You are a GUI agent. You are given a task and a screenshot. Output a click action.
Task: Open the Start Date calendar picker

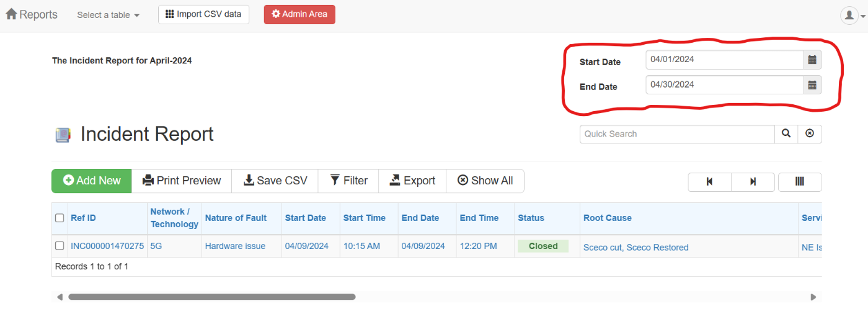pyautogui.click(x=812, y=60)
